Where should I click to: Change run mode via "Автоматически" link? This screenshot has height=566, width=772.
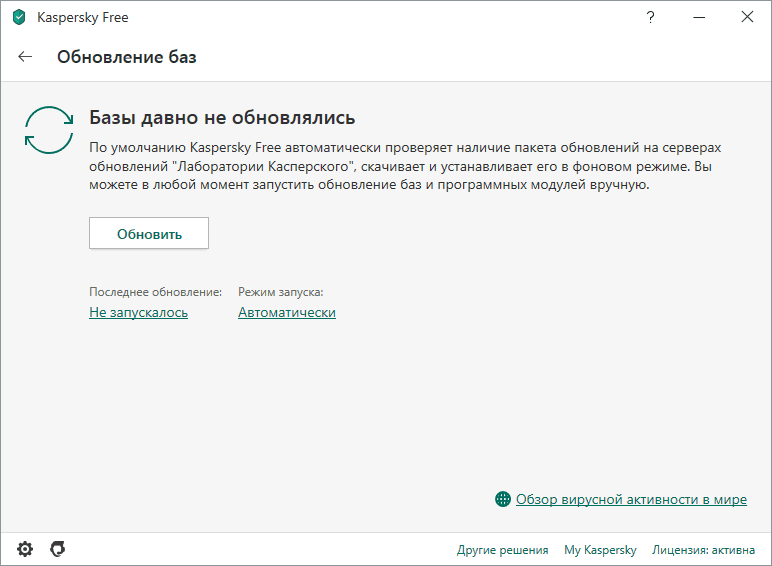(286, 313)
